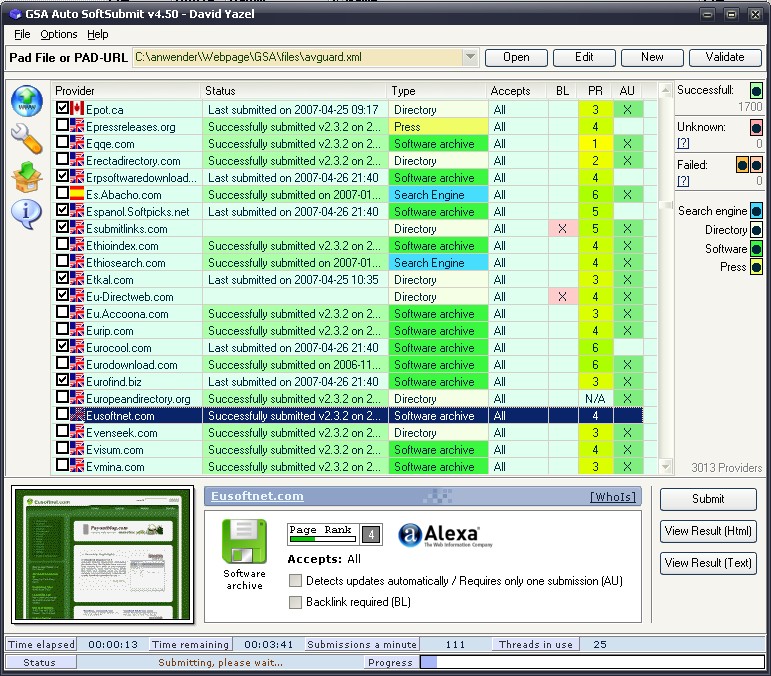Open the Options menu
Viewport: 771px width, 676px height.
59,34
